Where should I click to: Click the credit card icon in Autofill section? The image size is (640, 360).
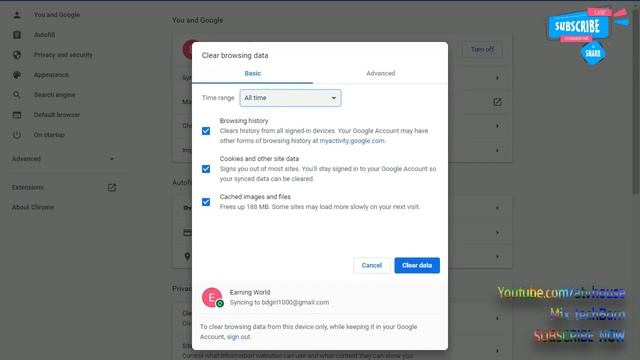187,232
